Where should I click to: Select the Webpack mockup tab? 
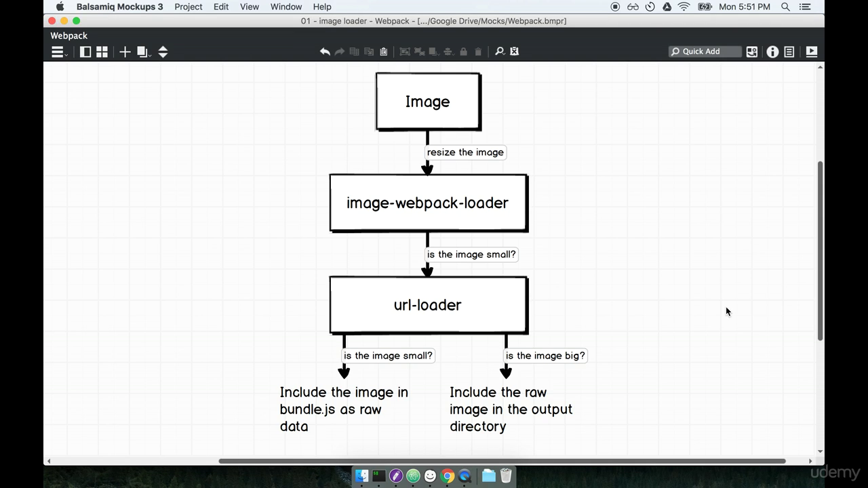[68, 35]
